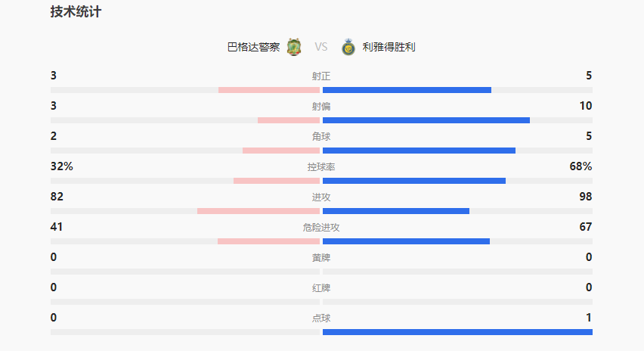Viewport: 644px width, 351px height.
Task: Click the 点球 stat label
Action: click(x=321, y=318)
